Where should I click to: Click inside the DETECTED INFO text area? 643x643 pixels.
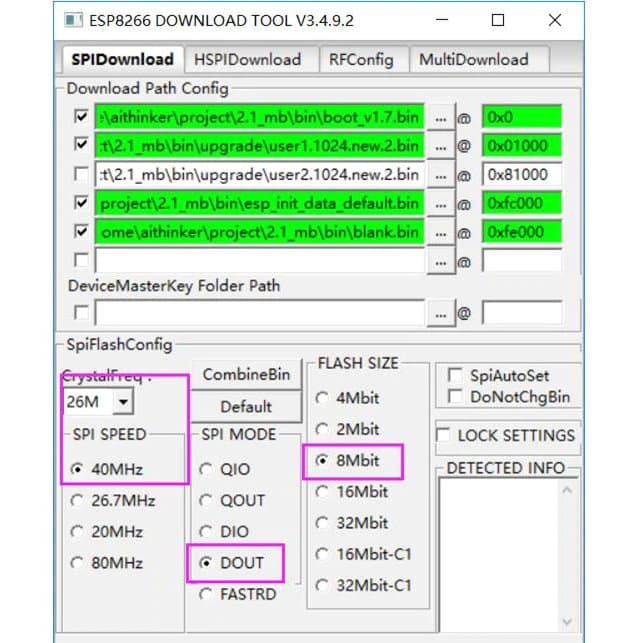tap(499, 556)
